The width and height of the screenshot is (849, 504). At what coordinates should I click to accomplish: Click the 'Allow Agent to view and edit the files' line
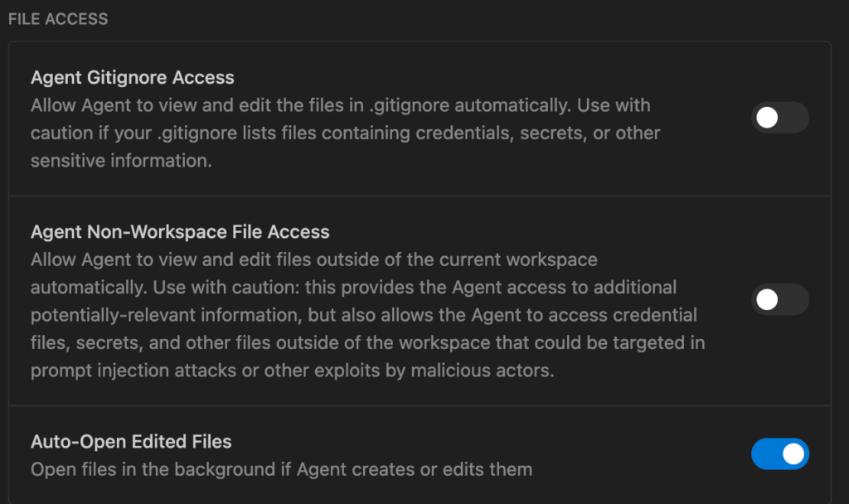(x=340, y=105)
